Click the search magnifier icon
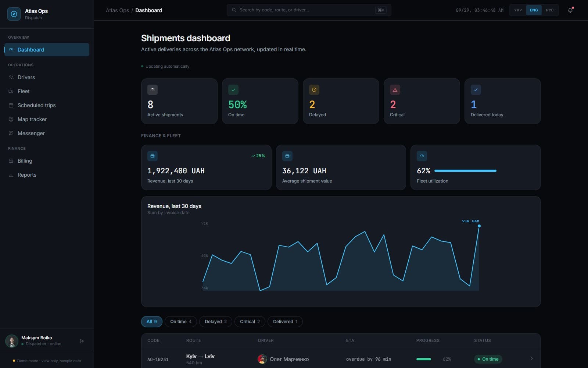Screen dimensions: 588x368 point(234,10)
